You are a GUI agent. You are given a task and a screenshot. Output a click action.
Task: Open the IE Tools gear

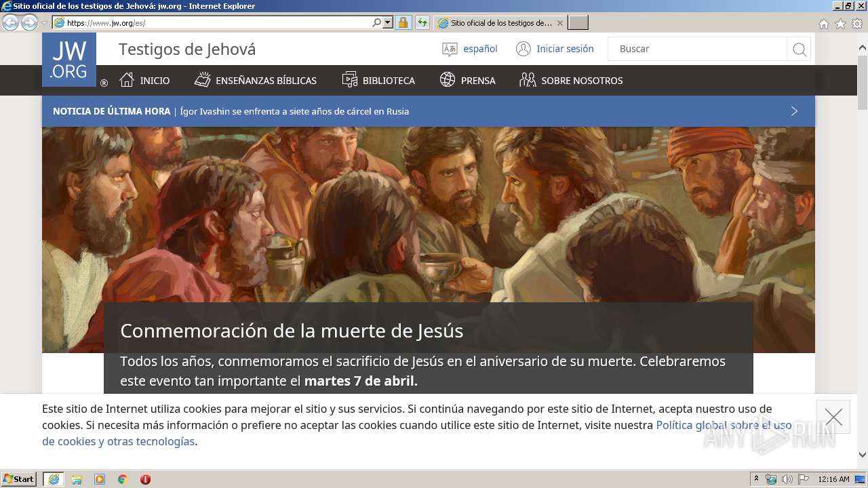857,24
